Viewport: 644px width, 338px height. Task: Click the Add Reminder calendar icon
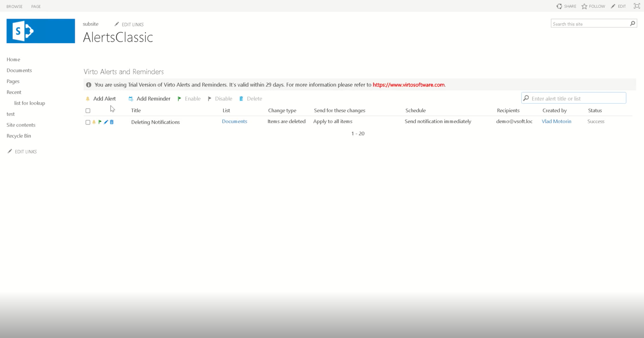point(131,98)
